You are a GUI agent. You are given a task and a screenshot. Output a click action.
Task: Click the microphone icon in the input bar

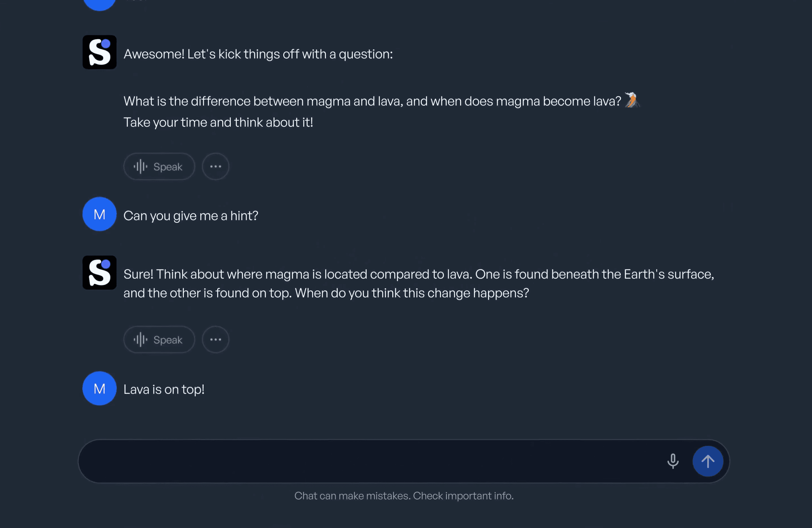pyautogui.click(x=672, y=461)
